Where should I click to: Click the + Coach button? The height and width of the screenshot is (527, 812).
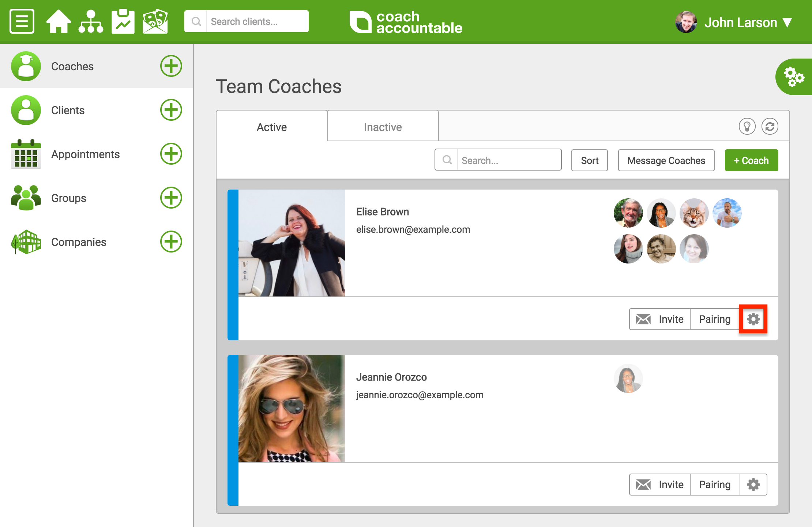[x=752, y=160]
